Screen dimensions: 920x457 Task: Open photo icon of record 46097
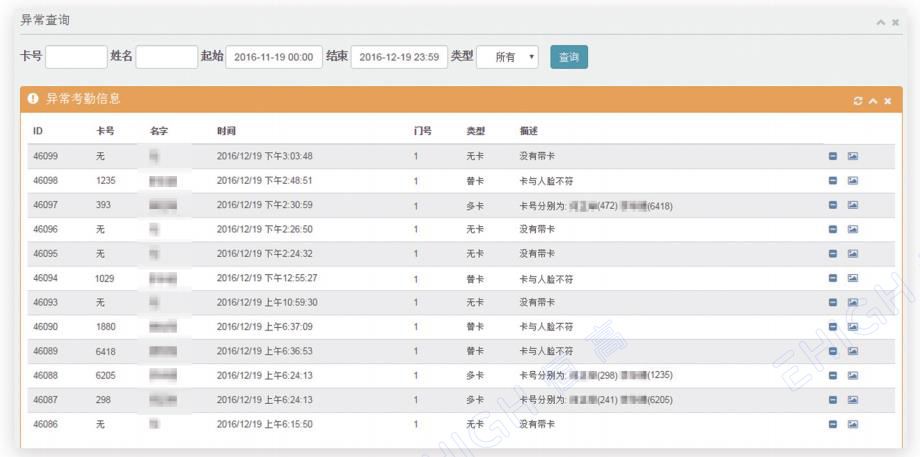pos(853,205)
